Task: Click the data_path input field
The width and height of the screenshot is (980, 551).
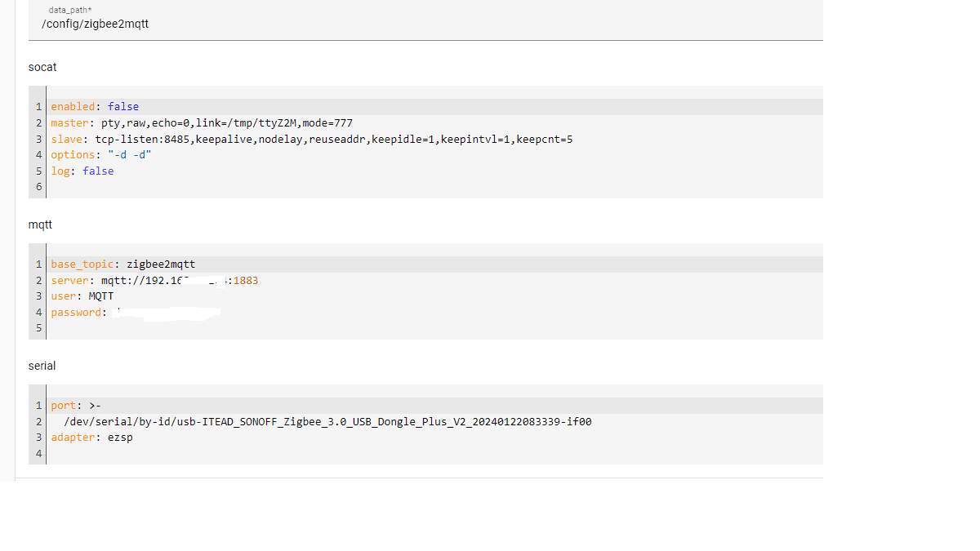Action: tap(425, 24)
